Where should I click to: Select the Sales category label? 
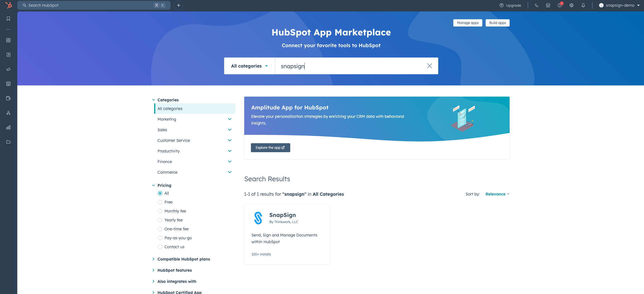click(162, 130)
